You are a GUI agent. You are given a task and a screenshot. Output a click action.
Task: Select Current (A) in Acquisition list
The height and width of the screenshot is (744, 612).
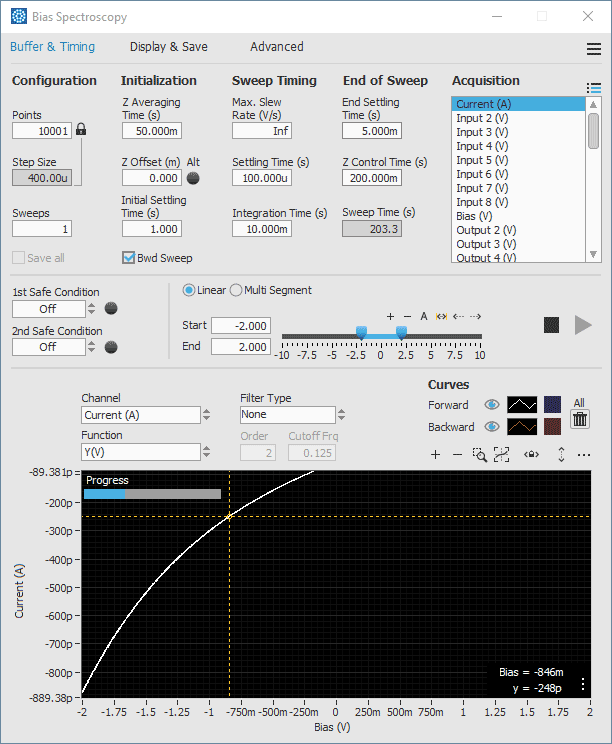pyautogui.click(x=519, y=104)
